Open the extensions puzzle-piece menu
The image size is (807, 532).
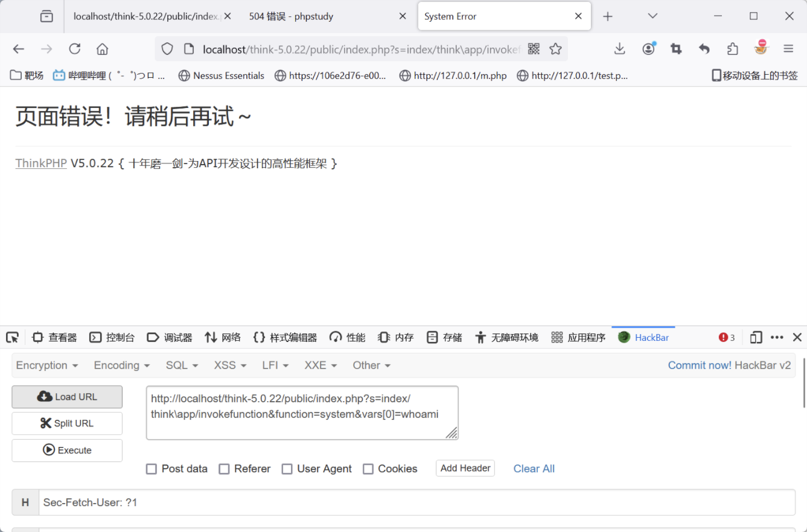point(732,49)
